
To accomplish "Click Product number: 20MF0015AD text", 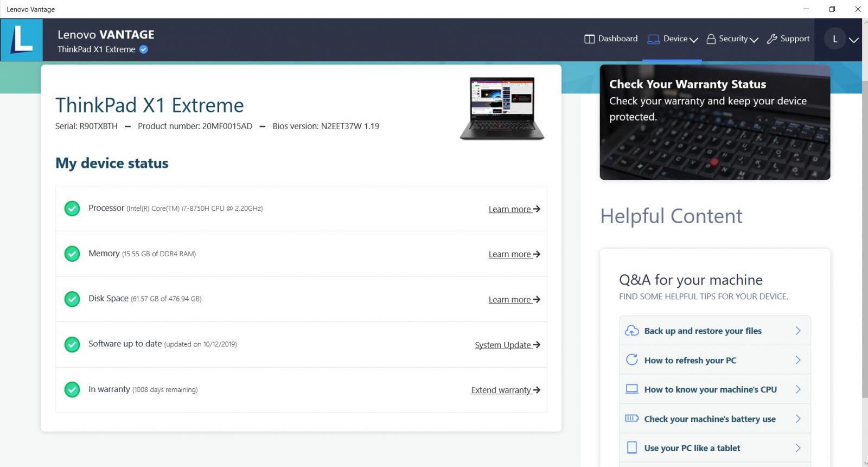I will [195, 127].
